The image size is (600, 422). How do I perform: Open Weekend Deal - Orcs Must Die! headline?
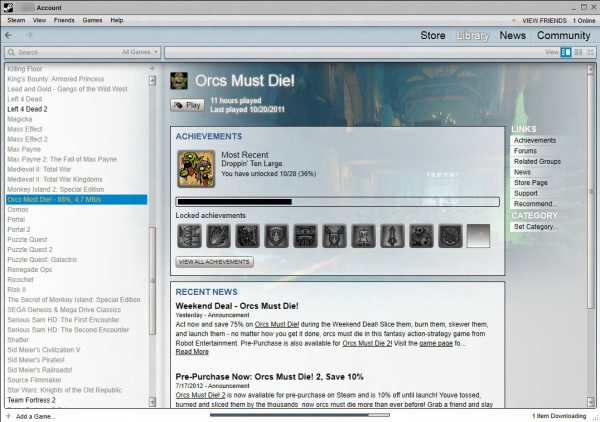pos(237,306)
